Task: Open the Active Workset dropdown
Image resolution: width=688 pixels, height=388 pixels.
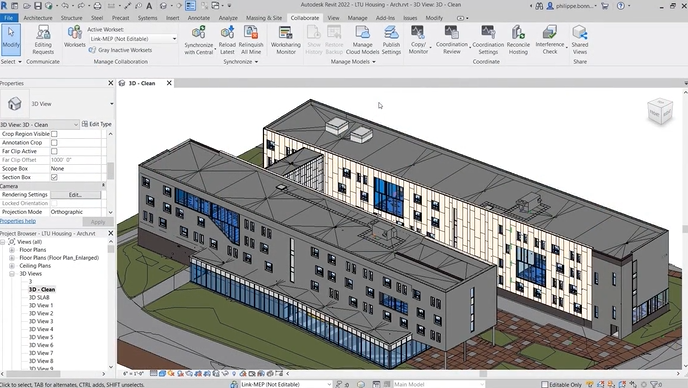Action: click(x=133, y=39)
